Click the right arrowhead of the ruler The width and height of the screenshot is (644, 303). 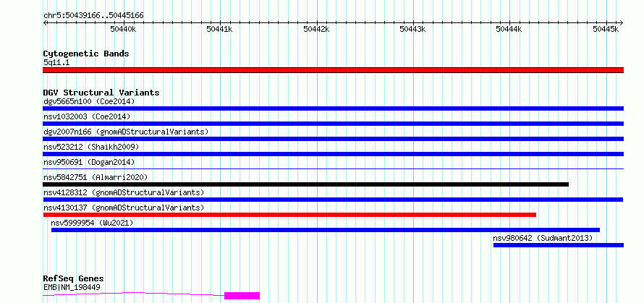click(622, 23)
